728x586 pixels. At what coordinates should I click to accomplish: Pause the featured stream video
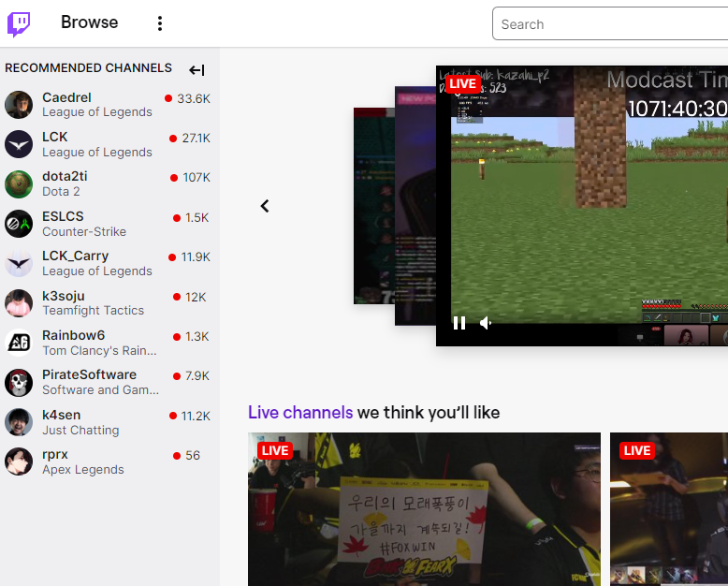pos(459,323)
